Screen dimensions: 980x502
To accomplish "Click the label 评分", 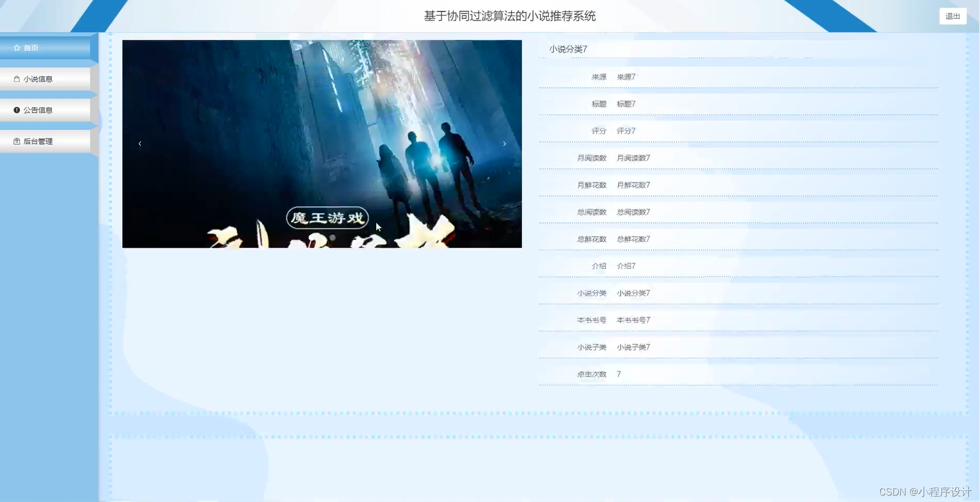I will point(599,131).
